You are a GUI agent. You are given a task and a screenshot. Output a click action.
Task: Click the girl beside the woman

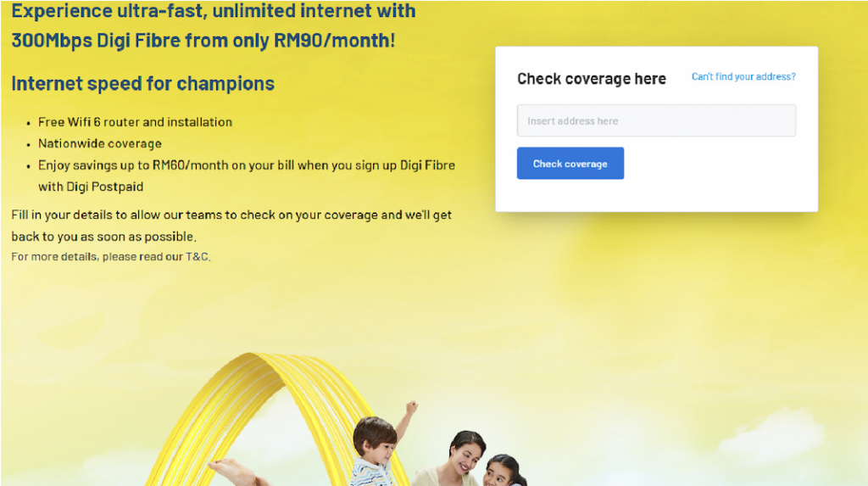coord(505,471)
